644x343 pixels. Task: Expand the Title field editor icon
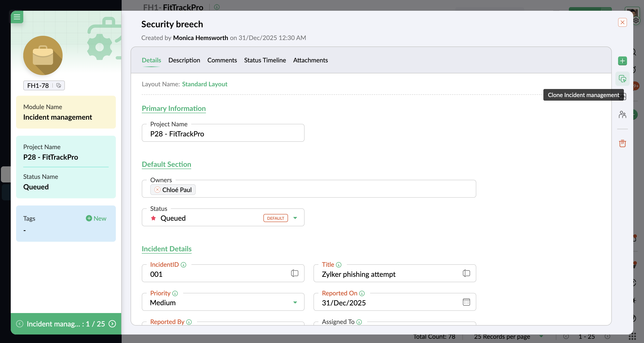(x=466, y=273)
